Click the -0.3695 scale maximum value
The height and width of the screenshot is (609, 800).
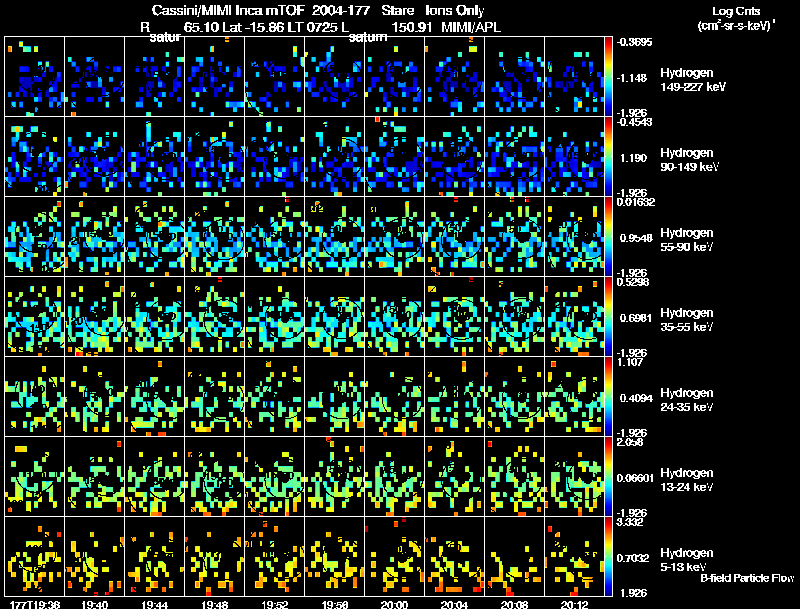point(634,42)
